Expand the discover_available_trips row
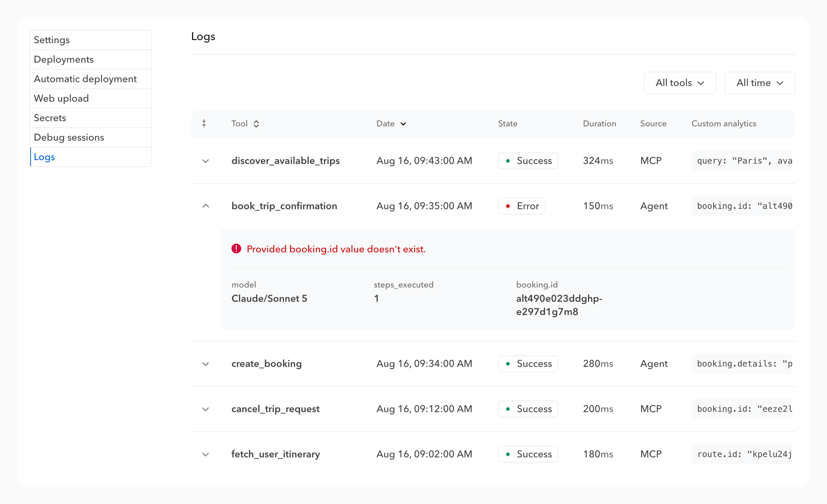The height and width of the screenshot is (504, 827). [206, 161]
